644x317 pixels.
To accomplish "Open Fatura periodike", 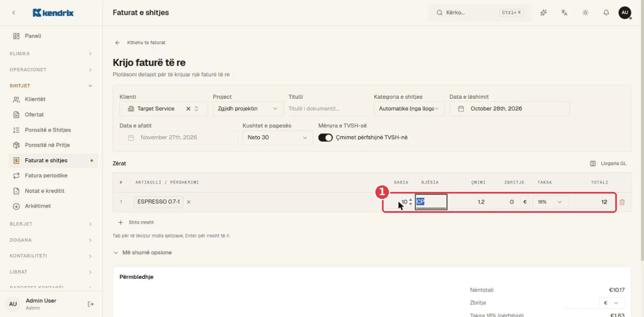I will (x=53, y=176).
